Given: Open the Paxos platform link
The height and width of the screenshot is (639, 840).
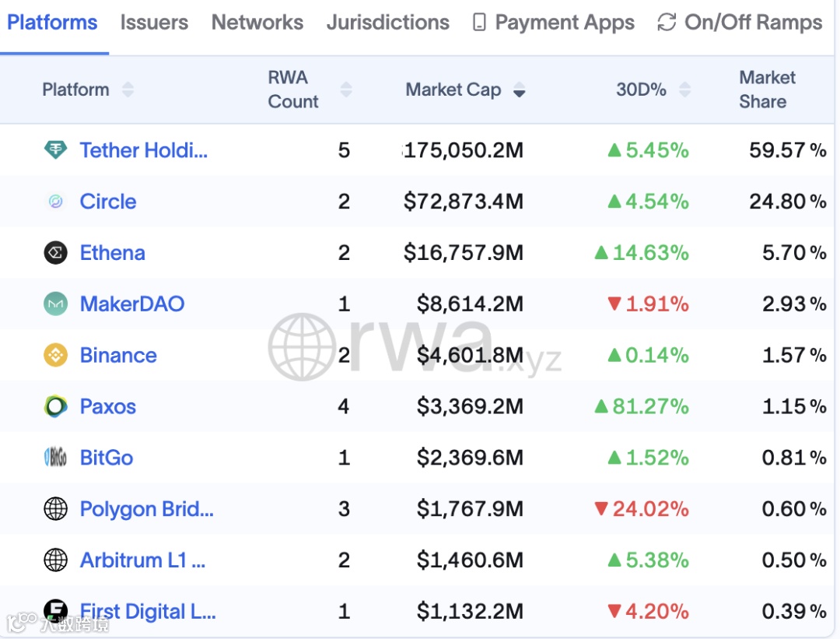Looking at the screenshot, I should point(107,406).
